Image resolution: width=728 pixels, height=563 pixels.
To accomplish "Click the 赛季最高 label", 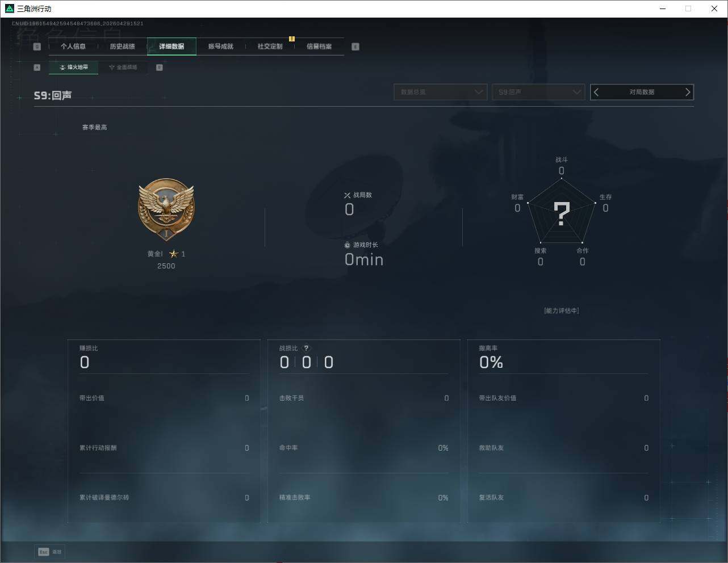I will click(94, 128).
